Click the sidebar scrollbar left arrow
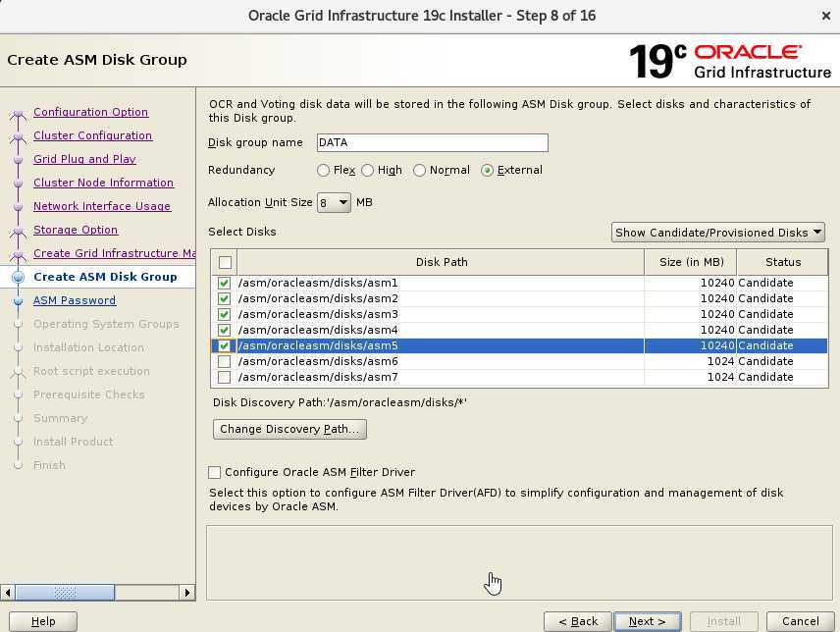The image size is (840, 632). point(8,593)
